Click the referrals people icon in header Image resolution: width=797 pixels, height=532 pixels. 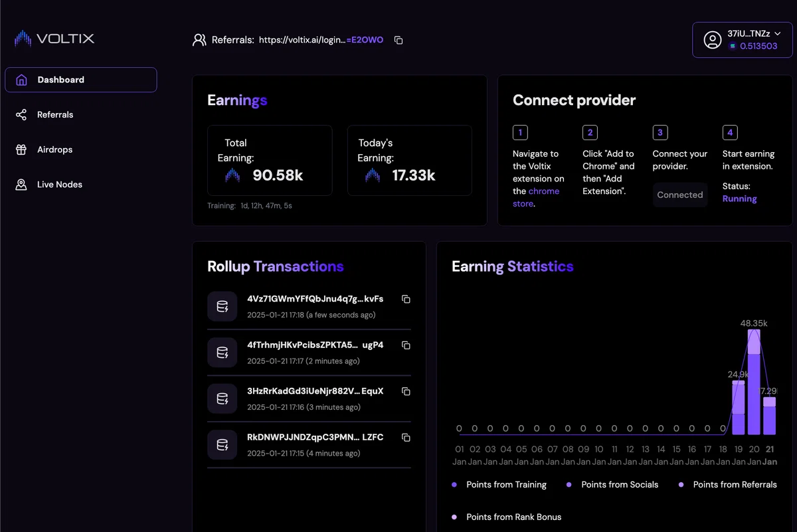pyautogui.click(x=199, y=40)
